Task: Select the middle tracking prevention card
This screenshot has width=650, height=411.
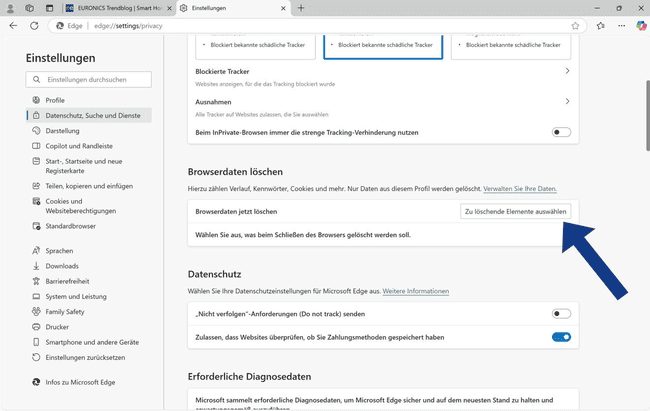Action: point(383,47)
